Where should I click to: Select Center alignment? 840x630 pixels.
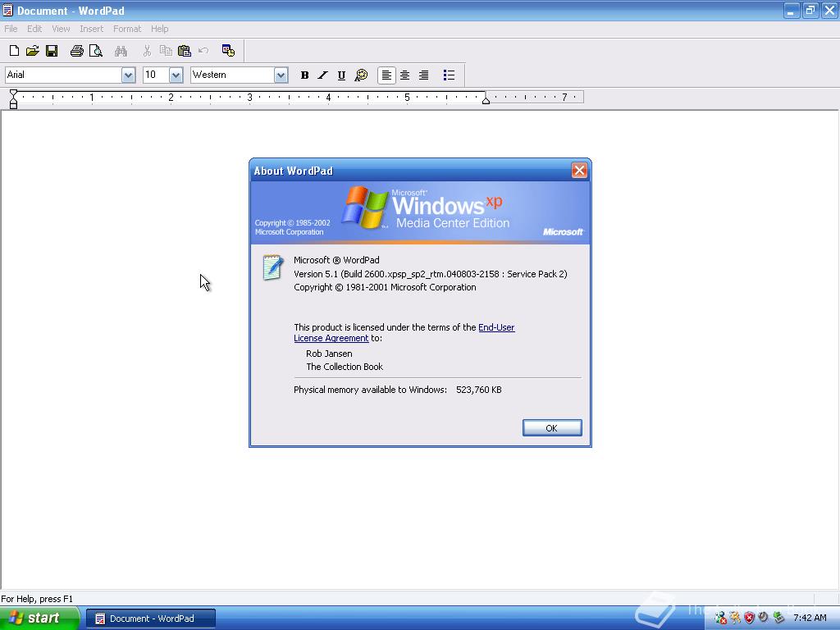click(x=405, y=75)
